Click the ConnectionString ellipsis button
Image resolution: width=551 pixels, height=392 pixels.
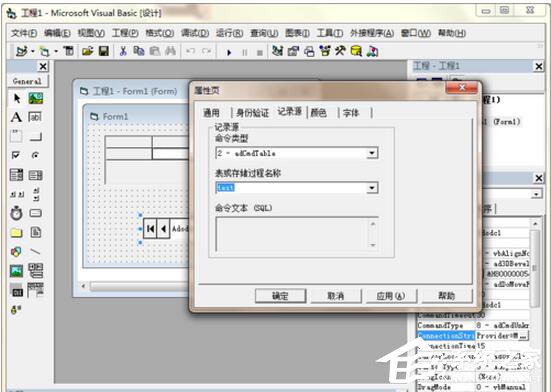click(523, 336)
